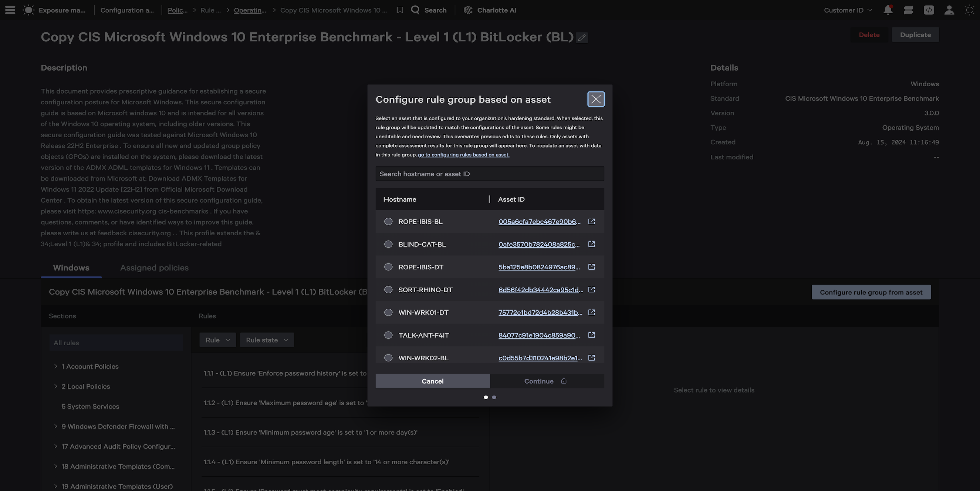The image size is (980, 491).
Task: Click the Search magnifier icon
Action: [x=415, y=10]
